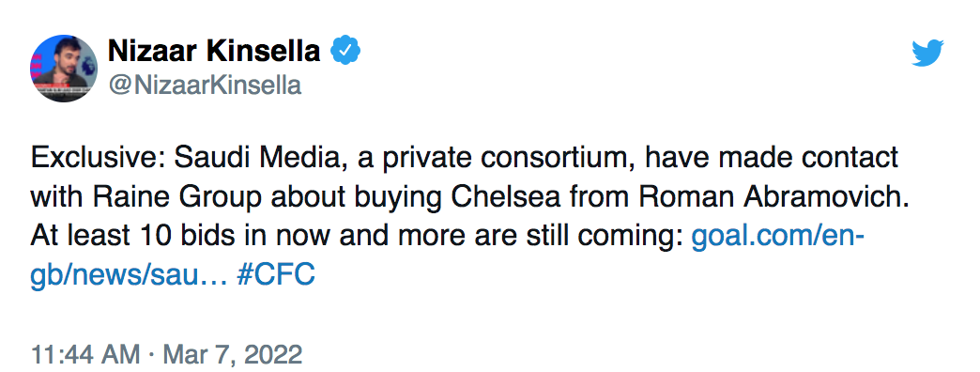Screen dimensions: 980x372
Task: Click the words about buying
Action: coord(356,198)
